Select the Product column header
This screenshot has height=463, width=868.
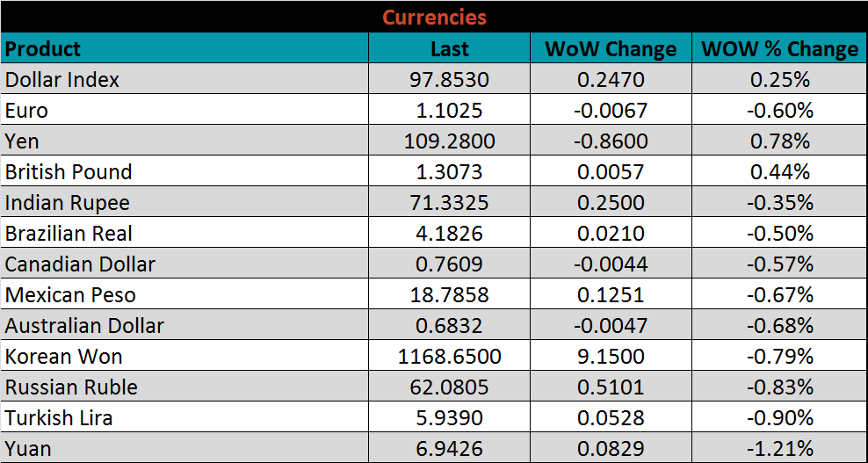[43, 48]
